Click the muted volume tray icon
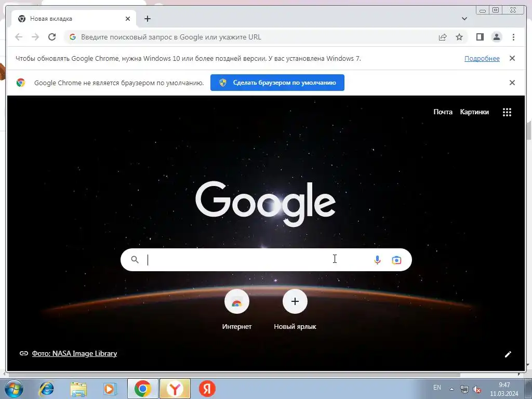 pos(477,389)
